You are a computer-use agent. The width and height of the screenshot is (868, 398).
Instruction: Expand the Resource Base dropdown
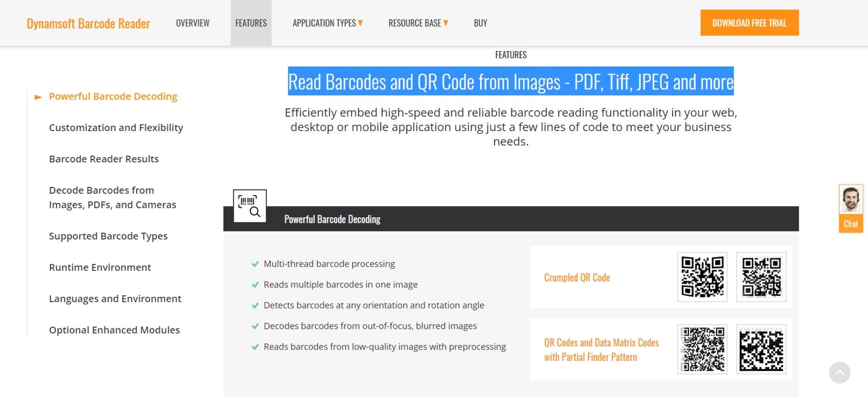[418, 23]
